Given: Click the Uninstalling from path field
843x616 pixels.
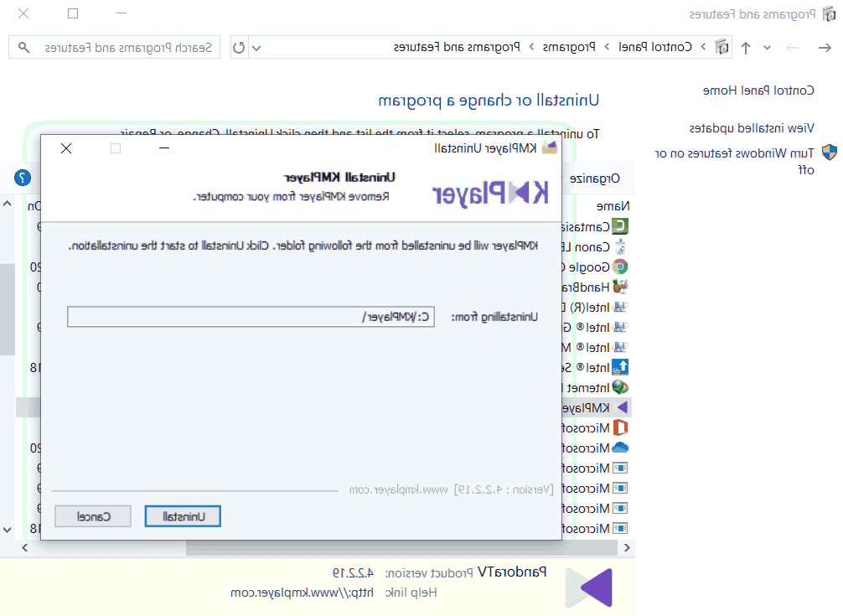Looking at the screenshot, I should point(251,317).
